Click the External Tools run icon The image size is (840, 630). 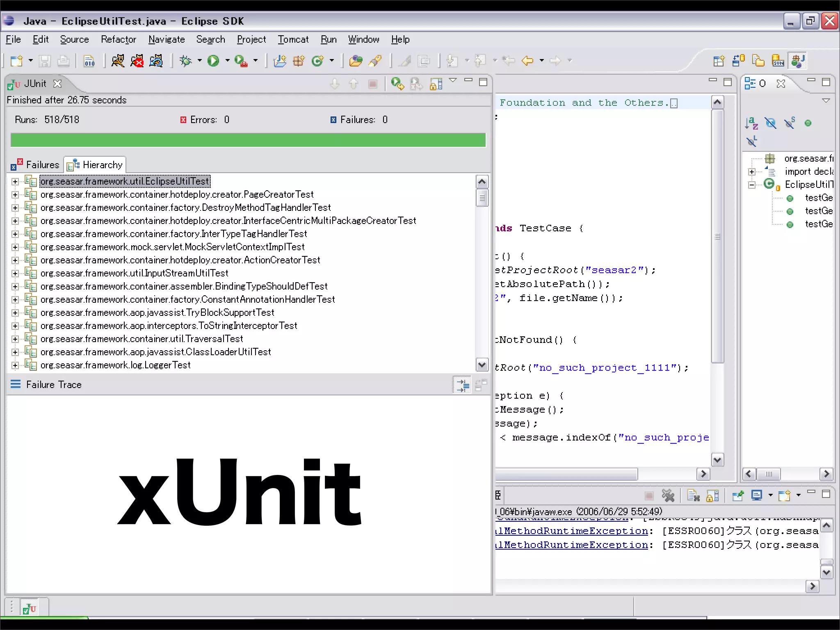pyautogui.click(x=241, y=61)
